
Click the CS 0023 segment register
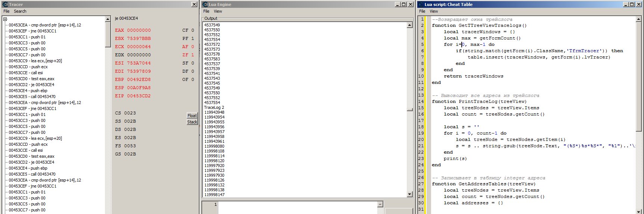(126, 113)
